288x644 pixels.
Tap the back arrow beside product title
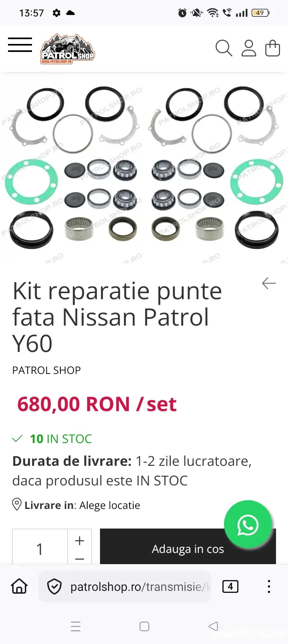(269, 283)
